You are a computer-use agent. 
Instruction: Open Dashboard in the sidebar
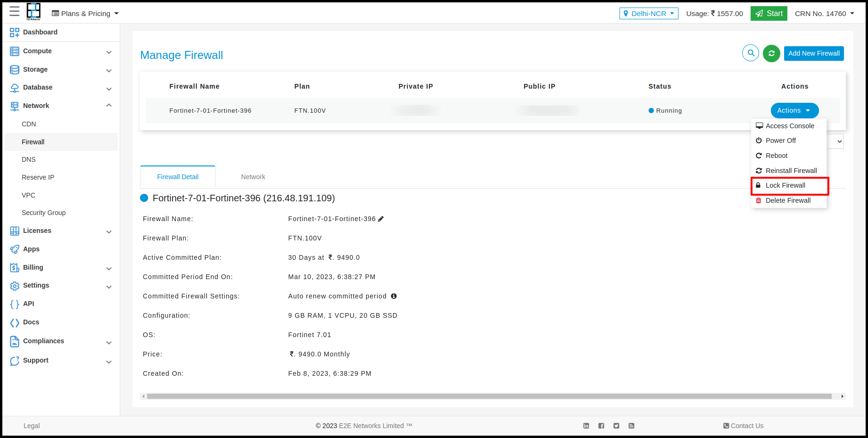40,32
